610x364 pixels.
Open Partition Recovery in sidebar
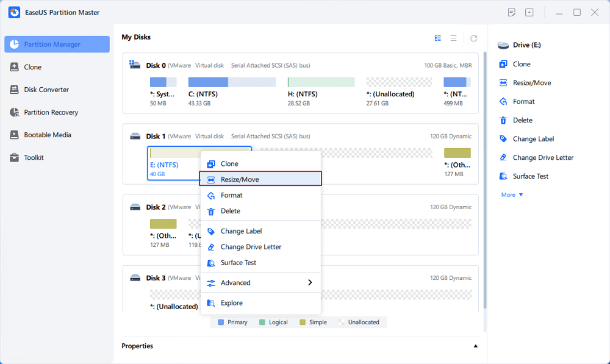pos(51,112)
